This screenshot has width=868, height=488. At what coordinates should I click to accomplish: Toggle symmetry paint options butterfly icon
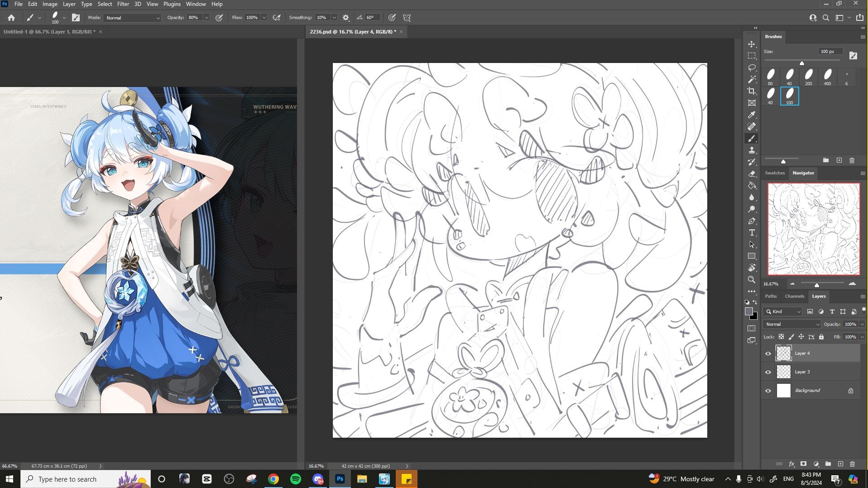[x=407, y=18]
